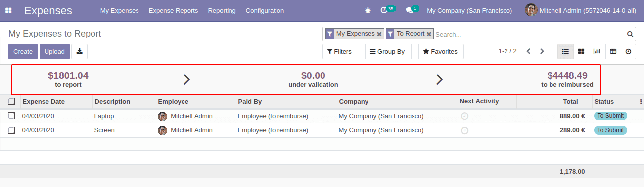
Task: Open My Company (San Francisco) switcher
Action: (469, 10)
